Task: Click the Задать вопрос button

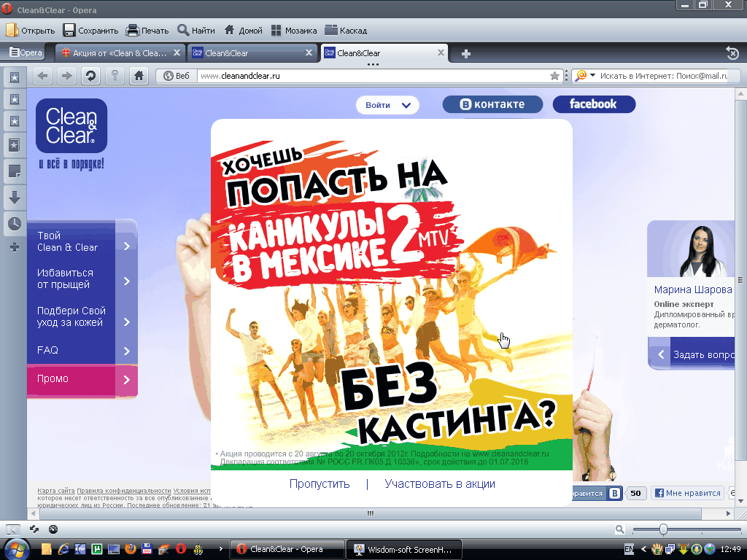Action: [x=692, y=354]
